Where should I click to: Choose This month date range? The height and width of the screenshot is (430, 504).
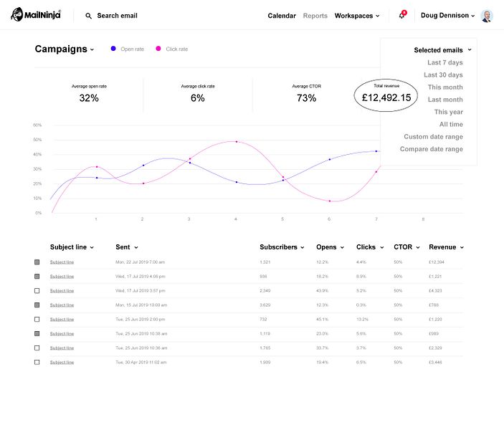[x=445, y=87]
